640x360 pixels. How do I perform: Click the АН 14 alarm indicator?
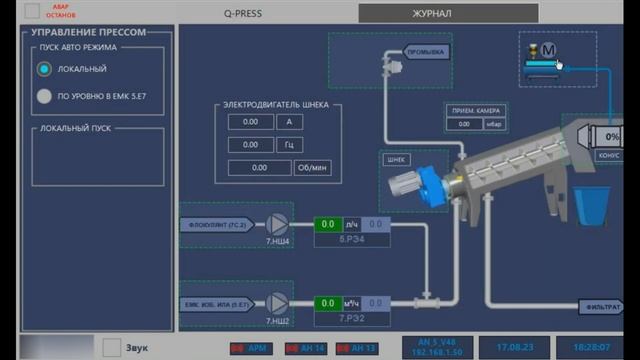coord(306,348)
